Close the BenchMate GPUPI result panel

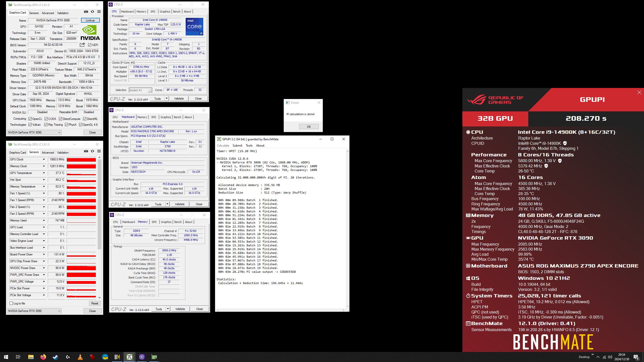pos(639,93)
